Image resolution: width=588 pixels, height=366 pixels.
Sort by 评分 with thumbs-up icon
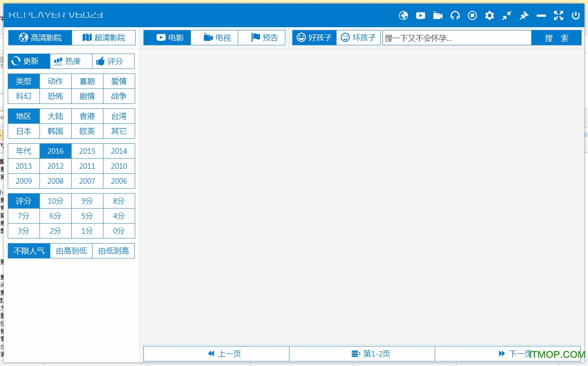coord(113,61)
